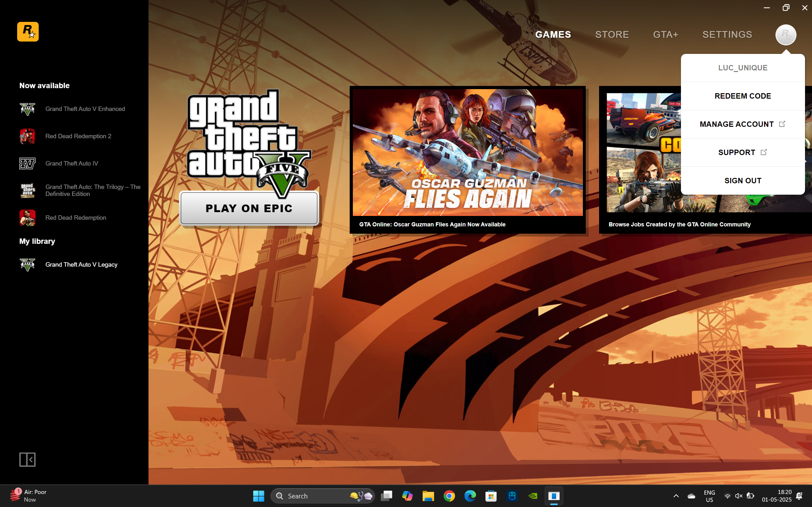Click the GTA Trilogy icon in sidebar

pos(28,191)
